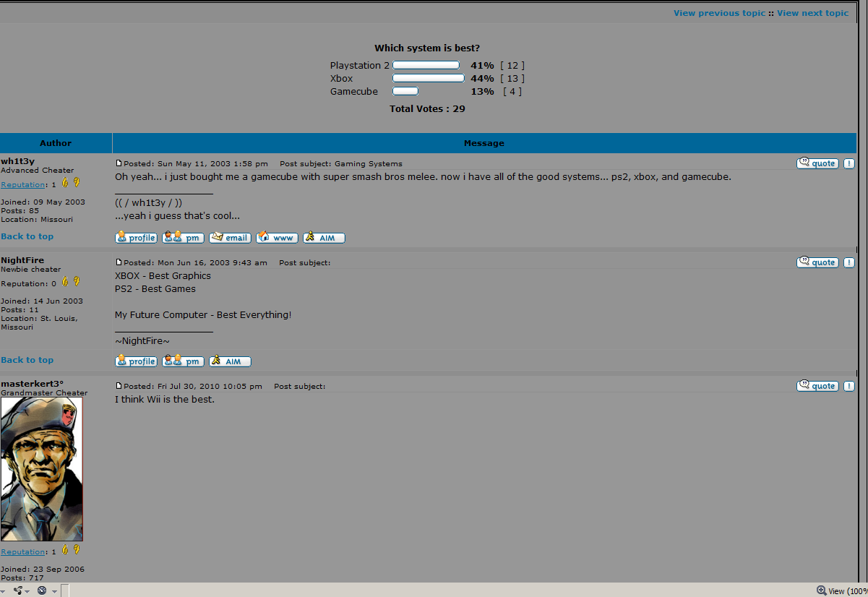The image size is (868, 597).
Task: Click the 'Playstation 2' poll option label
Action: tap(360, 65)
